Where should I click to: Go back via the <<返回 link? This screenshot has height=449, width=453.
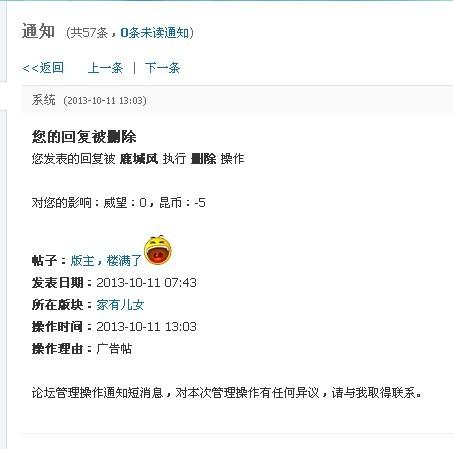43,68
